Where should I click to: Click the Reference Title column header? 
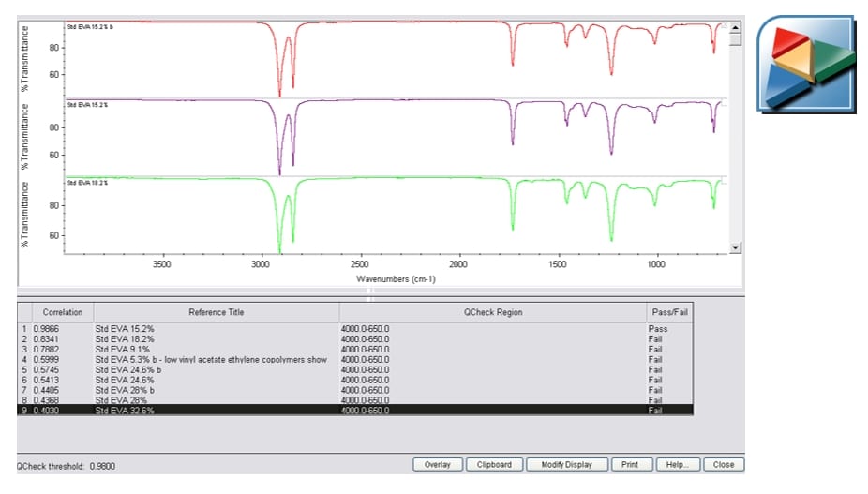click(216, 312)
